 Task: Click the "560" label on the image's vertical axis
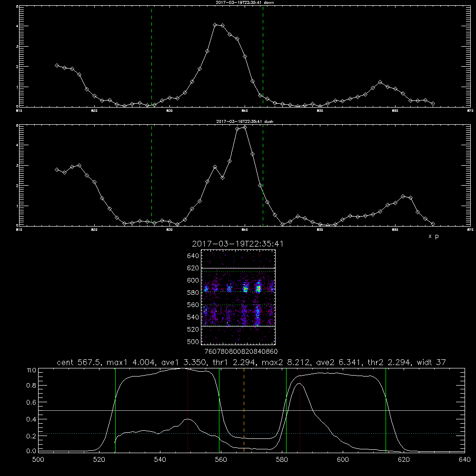193,305
